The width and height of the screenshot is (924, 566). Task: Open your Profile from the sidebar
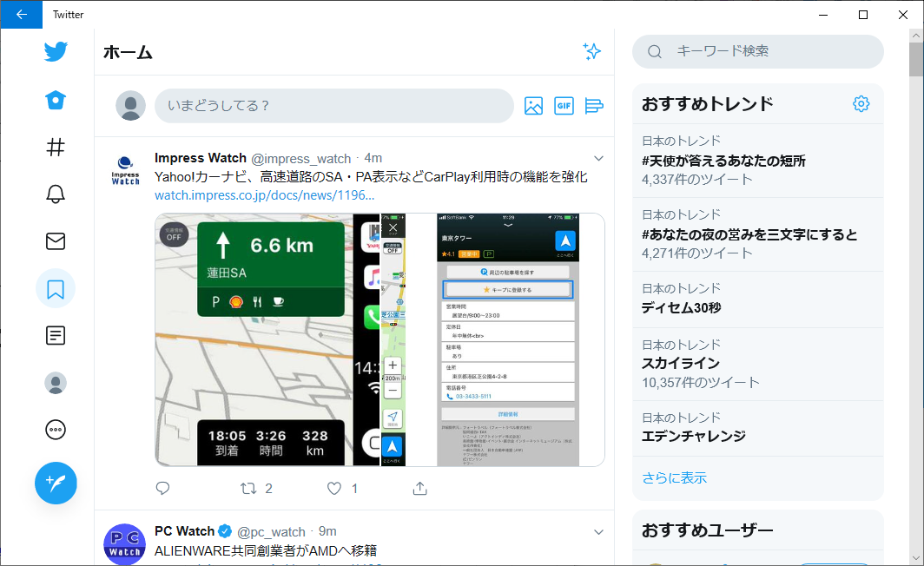tap(55, 382)
